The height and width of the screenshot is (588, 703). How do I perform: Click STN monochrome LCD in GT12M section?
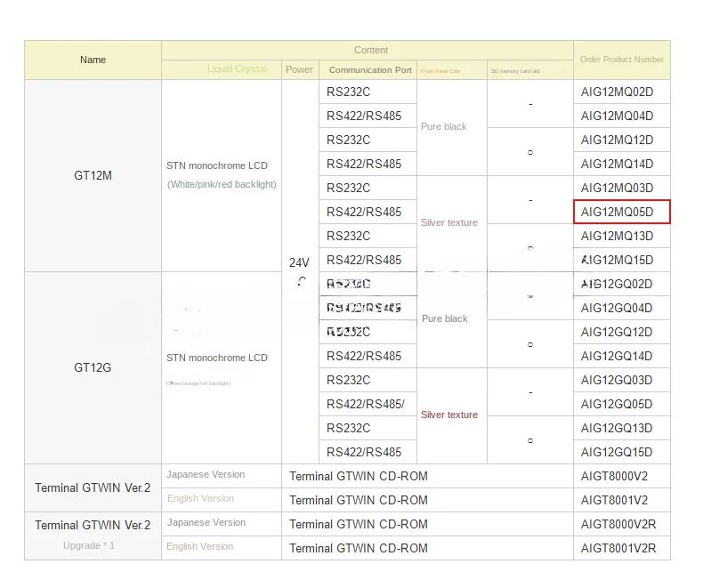[217, 165]
